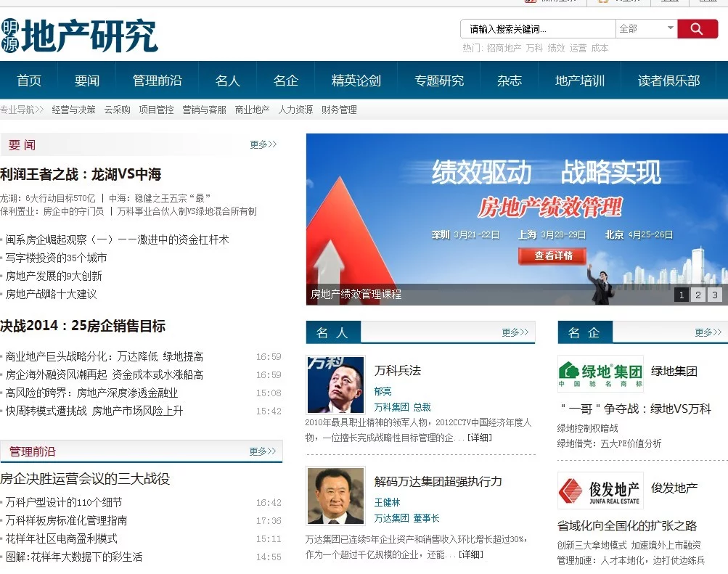Open the 名企 navigation menu item
This screenshot has height=574, width=728.
(x=285, y=81)
